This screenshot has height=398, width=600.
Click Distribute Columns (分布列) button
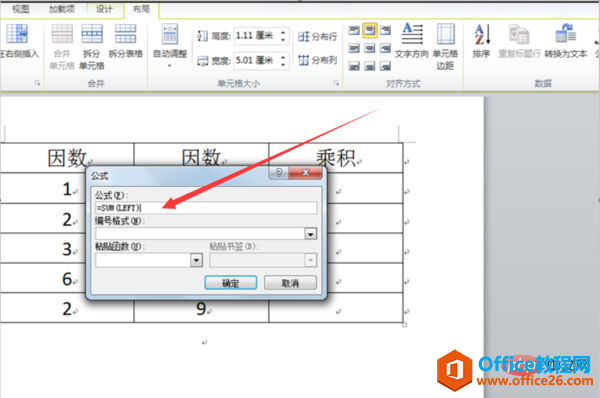coord(318,60)
